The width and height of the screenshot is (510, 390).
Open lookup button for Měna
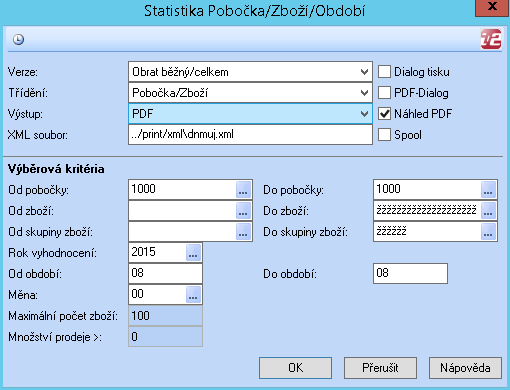click(x=193, y=294)
